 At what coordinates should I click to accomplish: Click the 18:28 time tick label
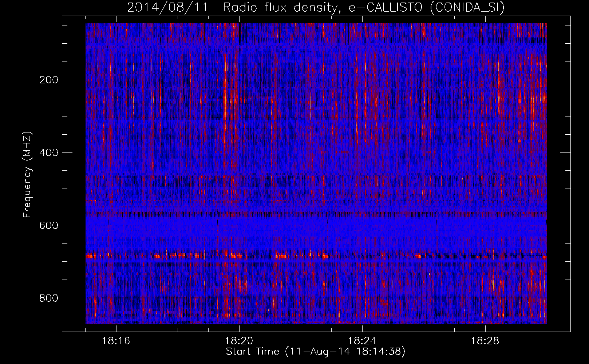tap(485, 341)
